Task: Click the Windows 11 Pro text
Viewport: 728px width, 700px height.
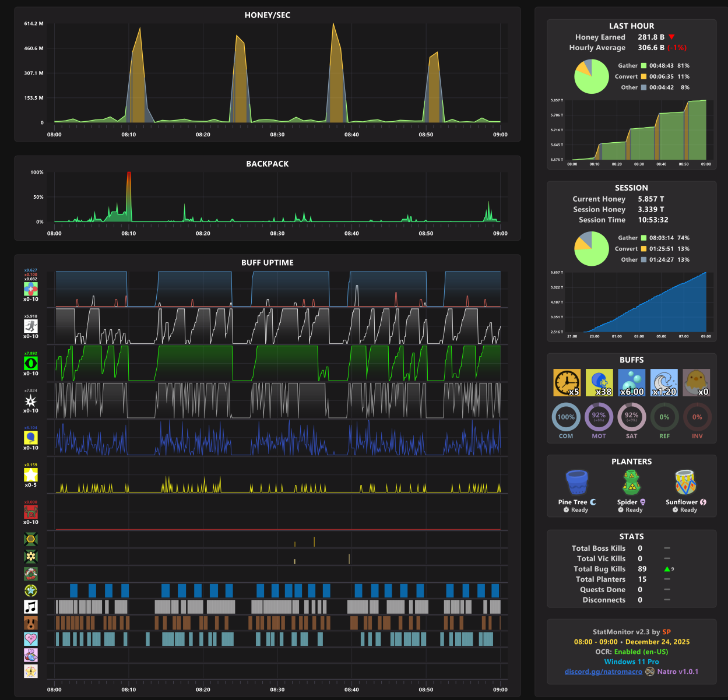Action: pyautogui.click(x=632, y=662)
